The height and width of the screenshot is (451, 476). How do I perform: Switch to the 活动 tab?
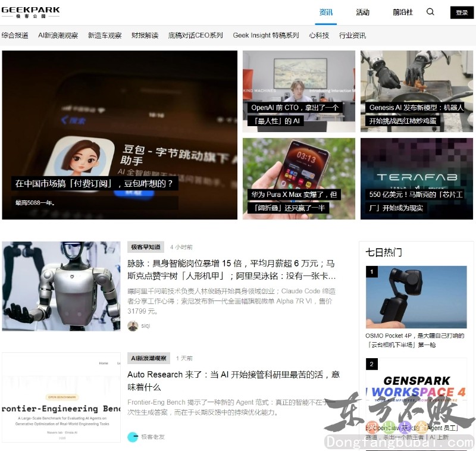tap(362, 12)
